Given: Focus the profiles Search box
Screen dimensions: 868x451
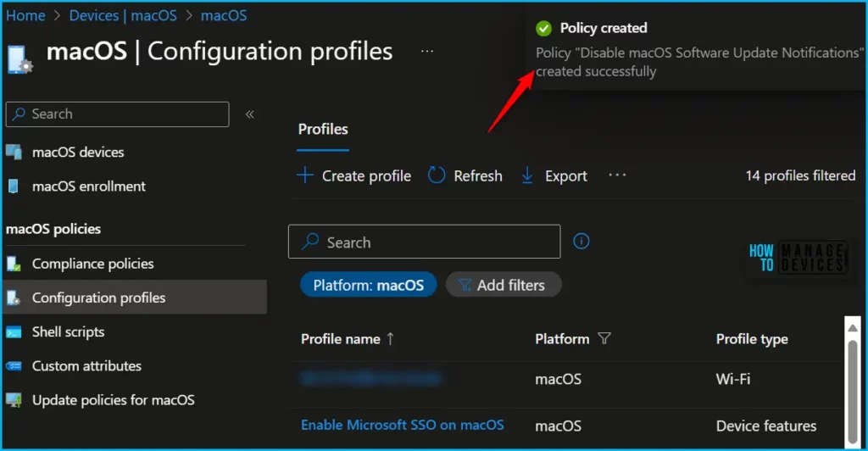Looking at the screenshot, I should coord(425,242).
